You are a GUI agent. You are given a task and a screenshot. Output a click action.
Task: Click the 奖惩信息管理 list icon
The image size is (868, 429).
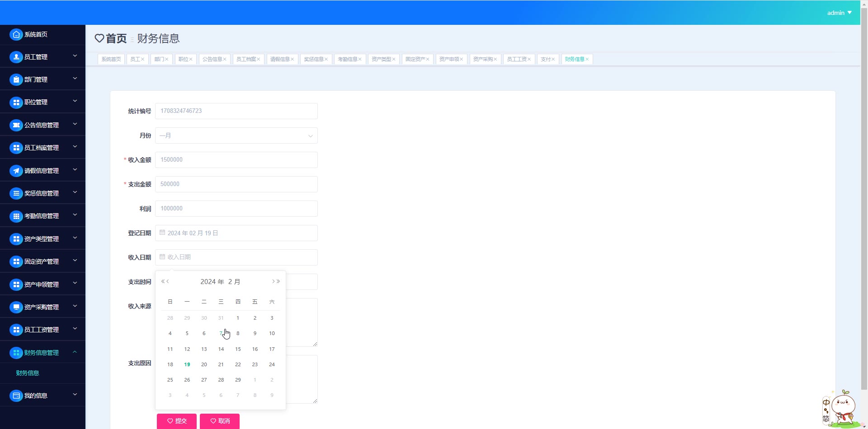point(16,193)
